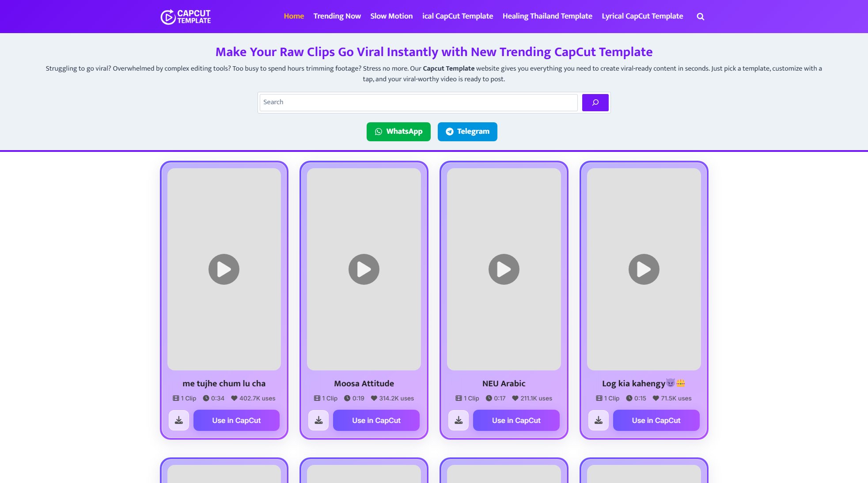Click the NEU Arabic title
This screenshot has height=483, width=868.
pos(504,383)
